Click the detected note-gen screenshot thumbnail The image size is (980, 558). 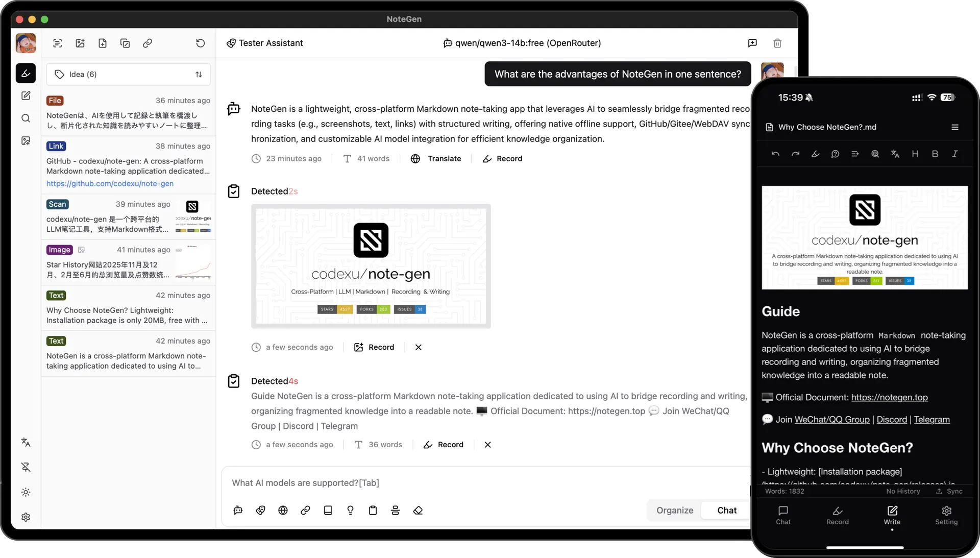[x=371, y=265]
